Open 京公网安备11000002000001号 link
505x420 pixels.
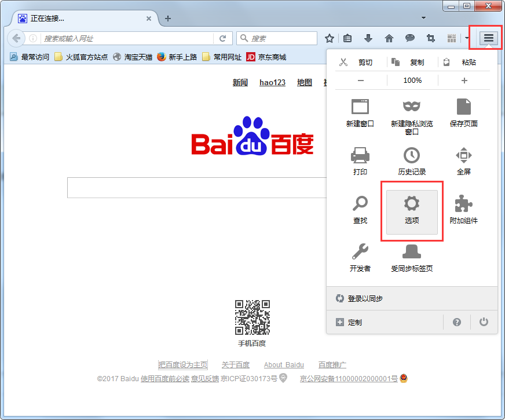pos(349,379)
